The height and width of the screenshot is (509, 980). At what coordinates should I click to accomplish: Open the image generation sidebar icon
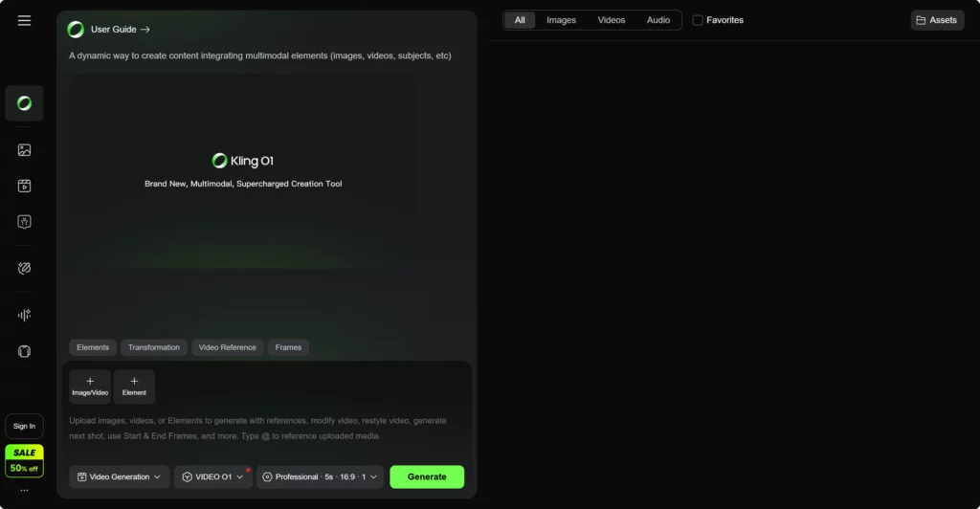(24, 150)
